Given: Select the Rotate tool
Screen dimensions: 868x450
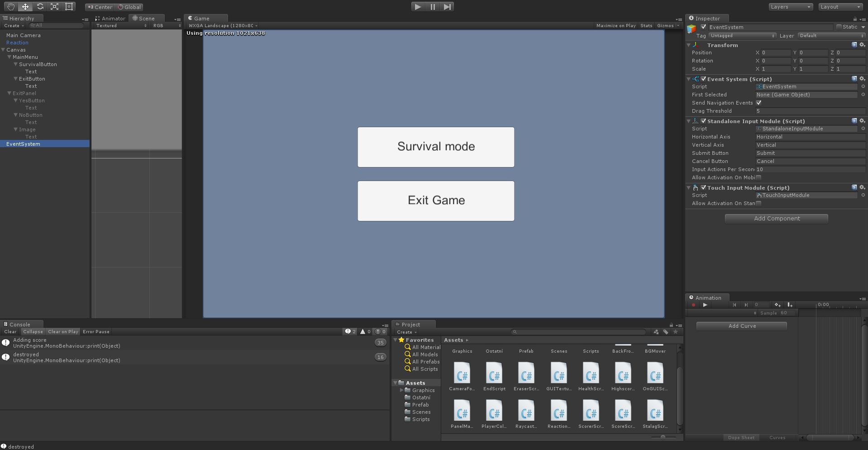Looking at the screenshot, I should (40, 6).
